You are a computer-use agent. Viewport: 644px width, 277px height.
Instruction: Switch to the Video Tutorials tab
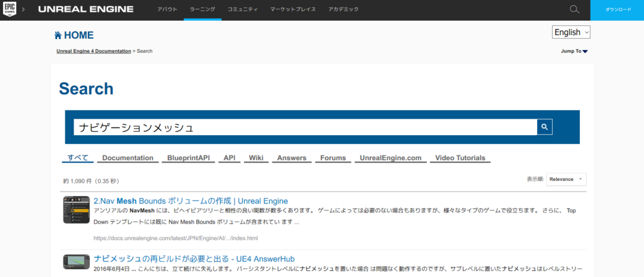click(460, 158)
